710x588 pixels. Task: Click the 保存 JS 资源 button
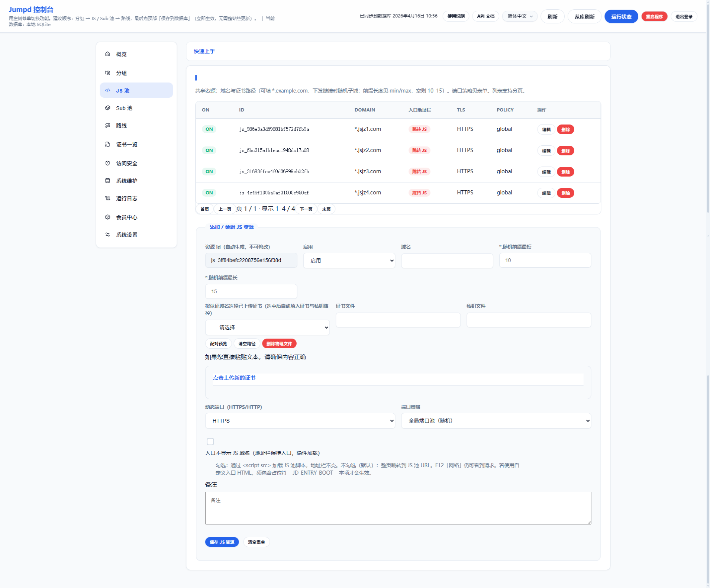[222, 542]
